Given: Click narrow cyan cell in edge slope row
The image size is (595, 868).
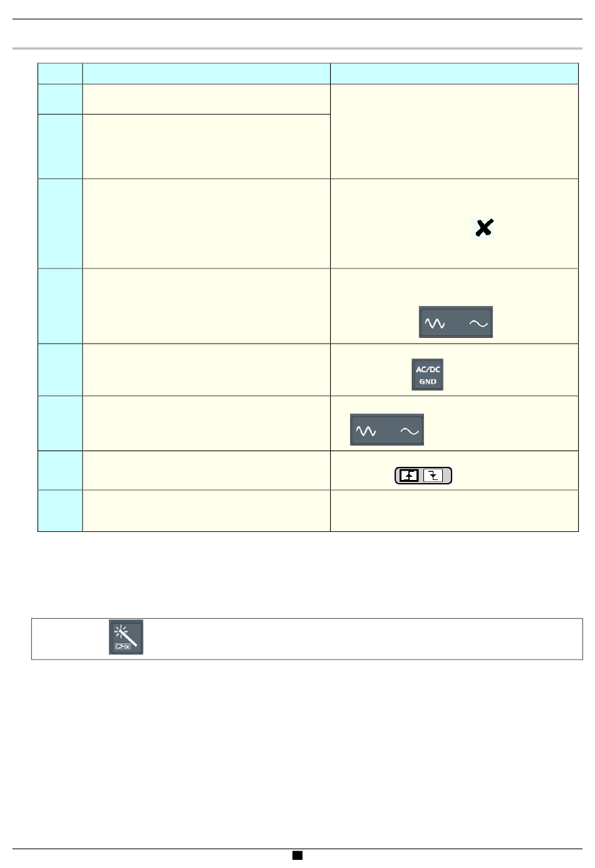Looking at the screenshot, I should [60, 470].
